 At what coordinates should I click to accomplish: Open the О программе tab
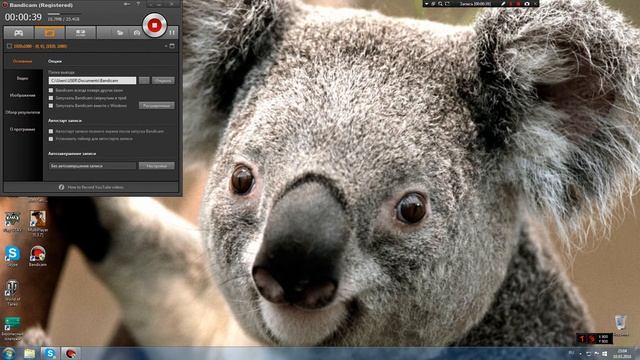pos(22,129)
